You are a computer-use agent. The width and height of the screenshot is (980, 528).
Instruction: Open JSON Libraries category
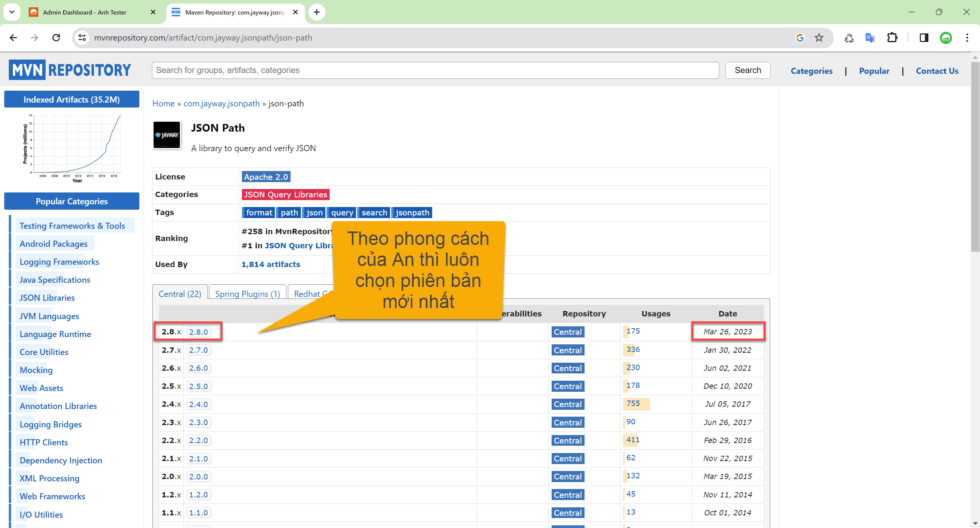point(47,298)
